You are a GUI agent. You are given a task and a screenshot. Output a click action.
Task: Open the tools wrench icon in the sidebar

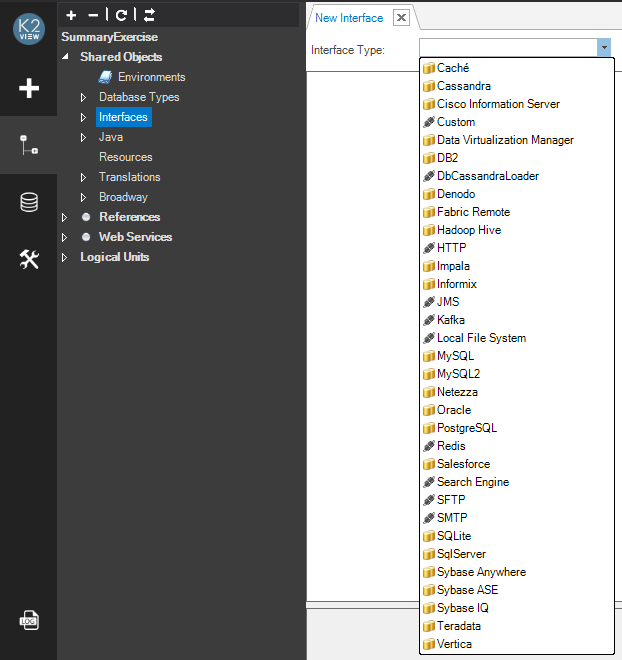coord(29,260)
